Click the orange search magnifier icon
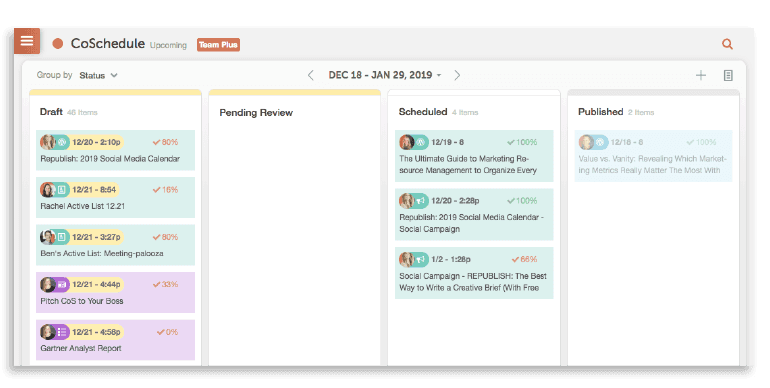The image size is (770, 388). click(x=727, y=44)
